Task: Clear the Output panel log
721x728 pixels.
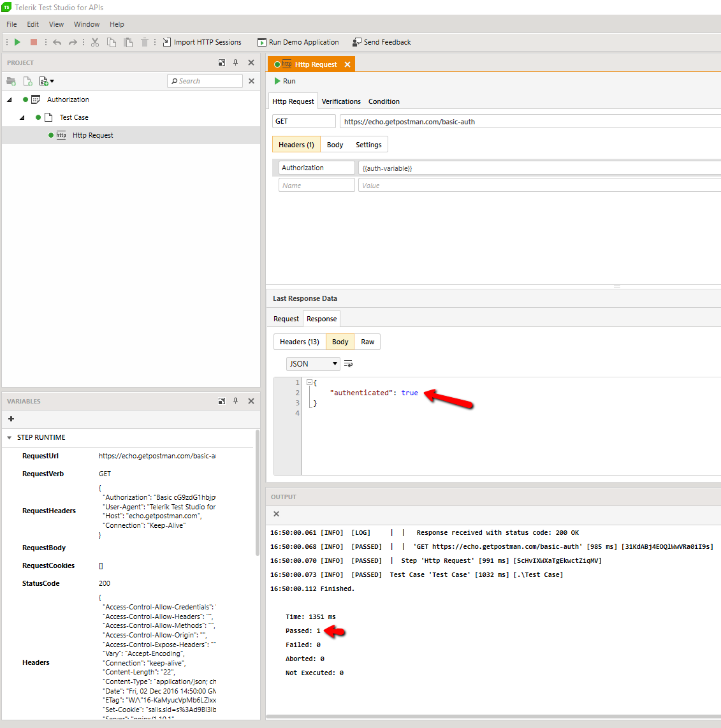Action: click(x=276, y=514)
